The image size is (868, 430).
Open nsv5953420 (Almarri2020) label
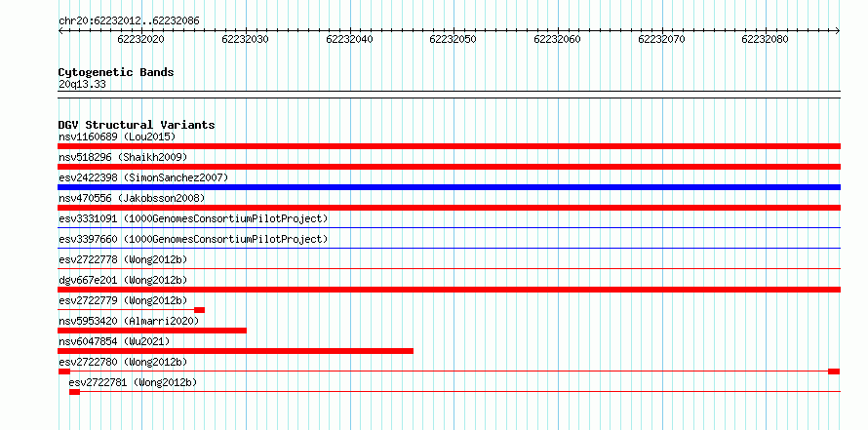tap(129, 321)
